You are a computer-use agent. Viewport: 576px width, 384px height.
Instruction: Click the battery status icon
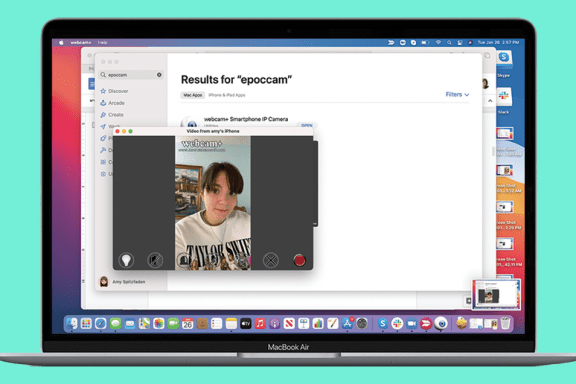click(425, 43)
